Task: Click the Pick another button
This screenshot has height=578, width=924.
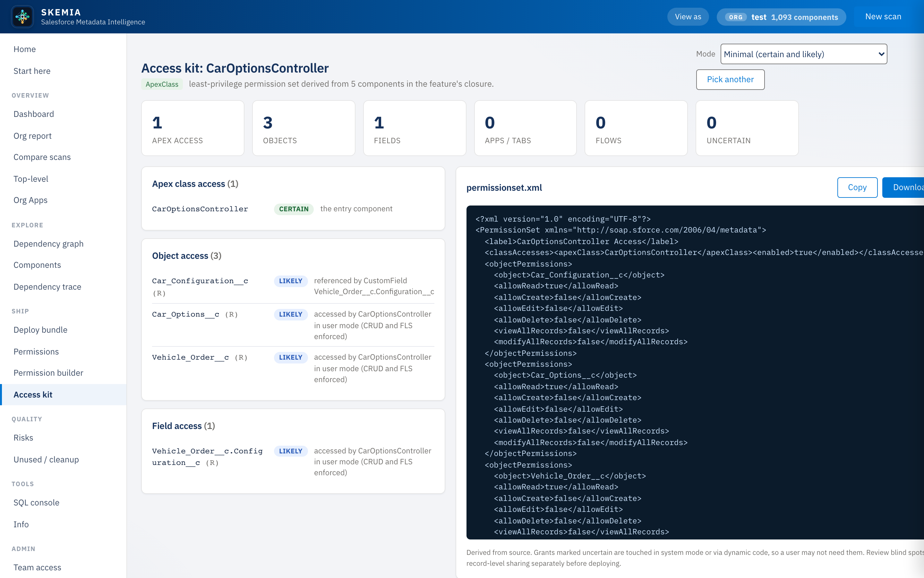Action: [730, 80]
